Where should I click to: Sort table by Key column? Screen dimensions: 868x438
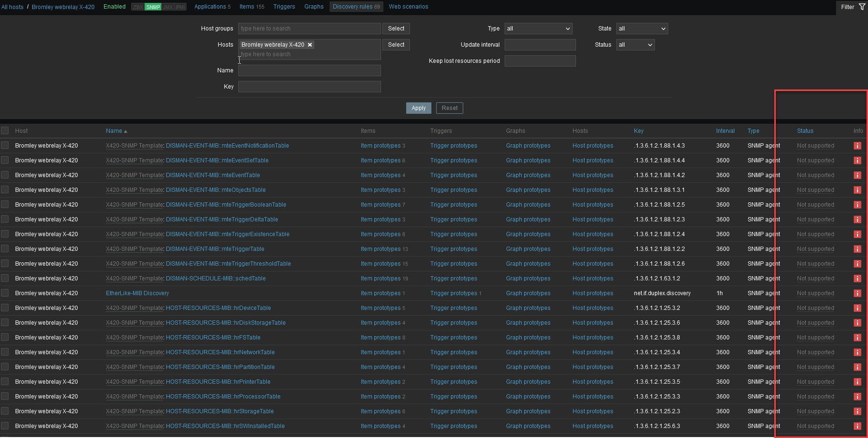tap(639, 131)
